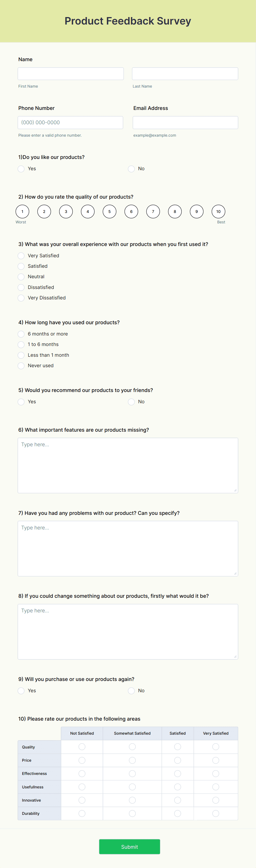Select rating 5 on the quality scale
Image resolution: width=256 pixels, height=868 pixels.
(109, 211)
